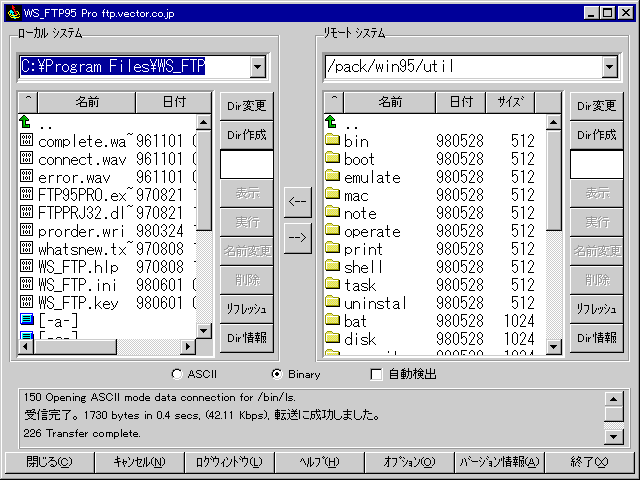Click local file mask input field
The width and height of the screenshot is (640, 480).
click(x=247, y=164)
